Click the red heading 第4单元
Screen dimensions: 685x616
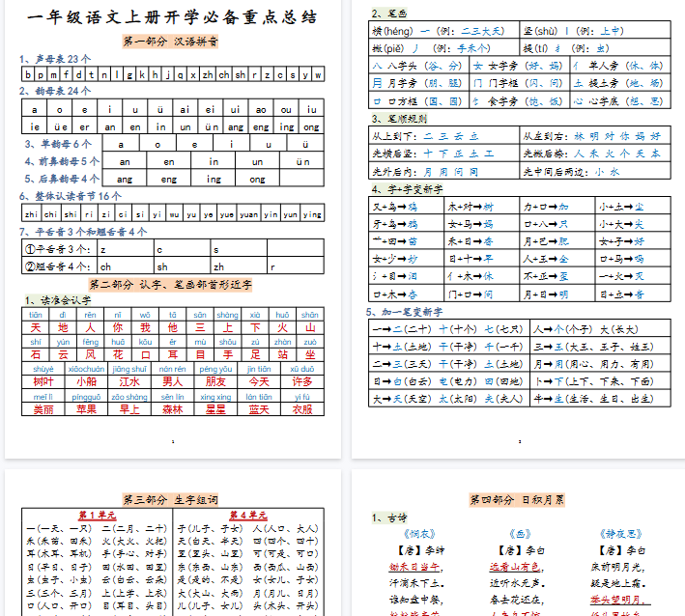(248, 516)
